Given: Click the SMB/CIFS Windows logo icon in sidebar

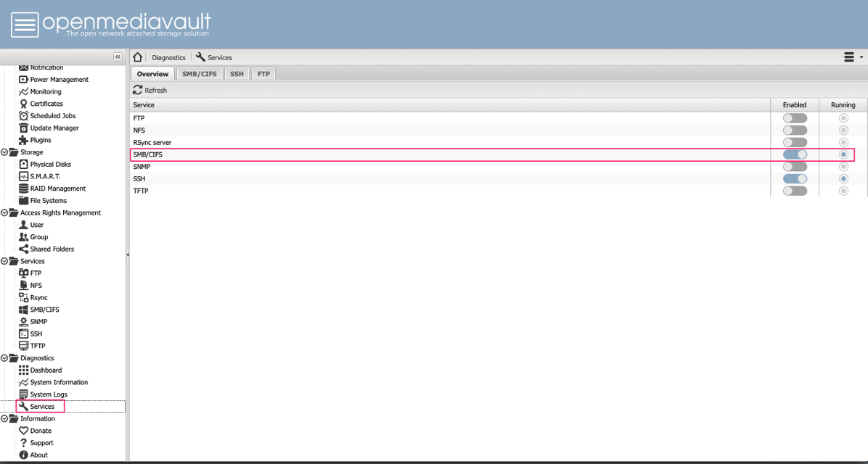Looking at the screenshot, I should [x=23, y=310].
